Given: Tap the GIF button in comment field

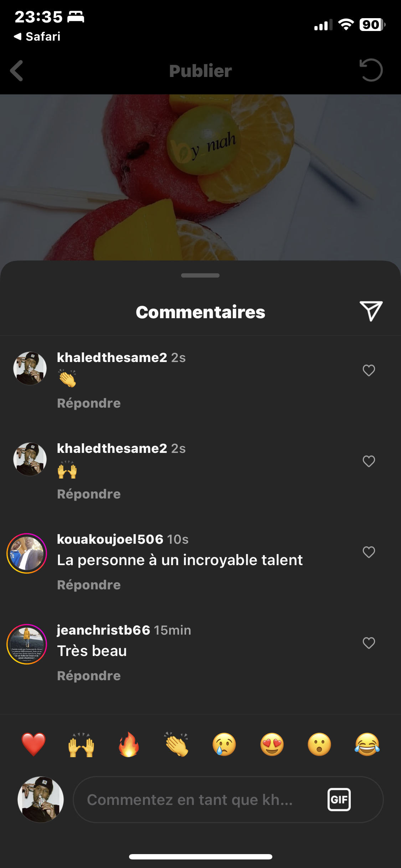Looking at the screenshot, I should (339, 800).
